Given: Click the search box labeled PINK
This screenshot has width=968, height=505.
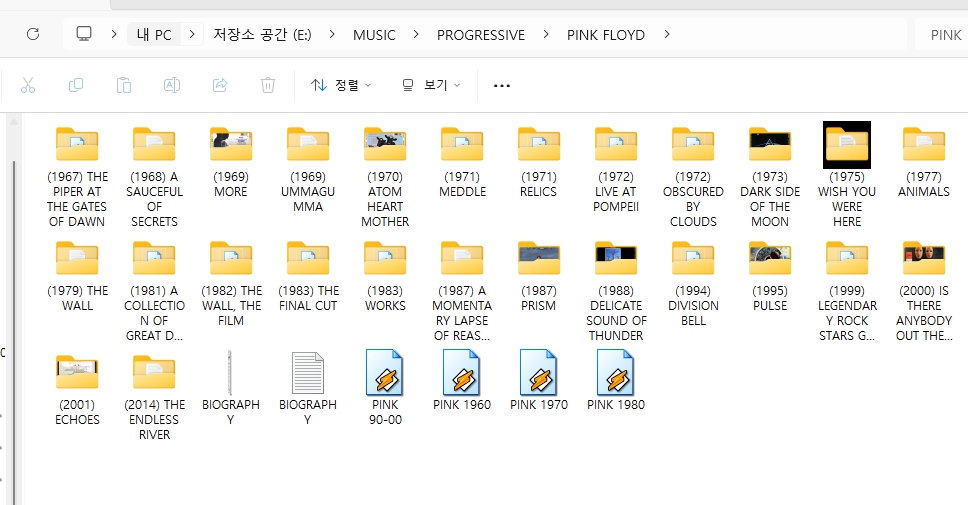Looking at the screenshot, I should [x=940, y=34].
